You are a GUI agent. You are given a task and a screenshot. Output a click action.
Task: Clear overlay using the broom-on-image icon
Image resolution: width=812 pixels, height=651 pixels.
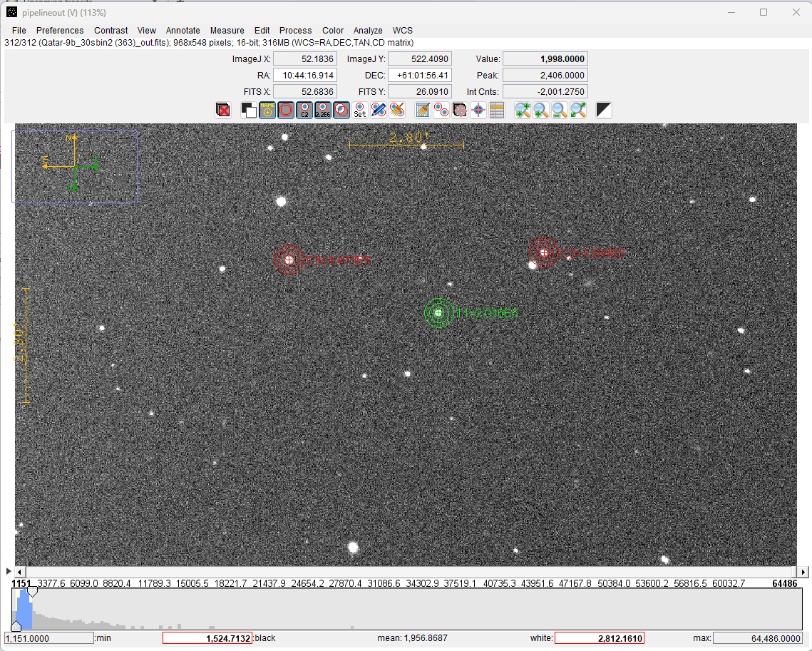(x=423, y=110)
